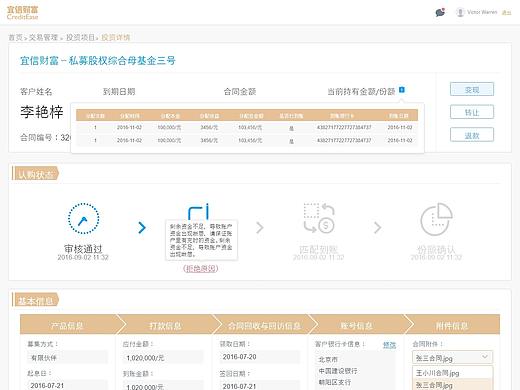Click the 到期日期 label

tap(119, 91)
